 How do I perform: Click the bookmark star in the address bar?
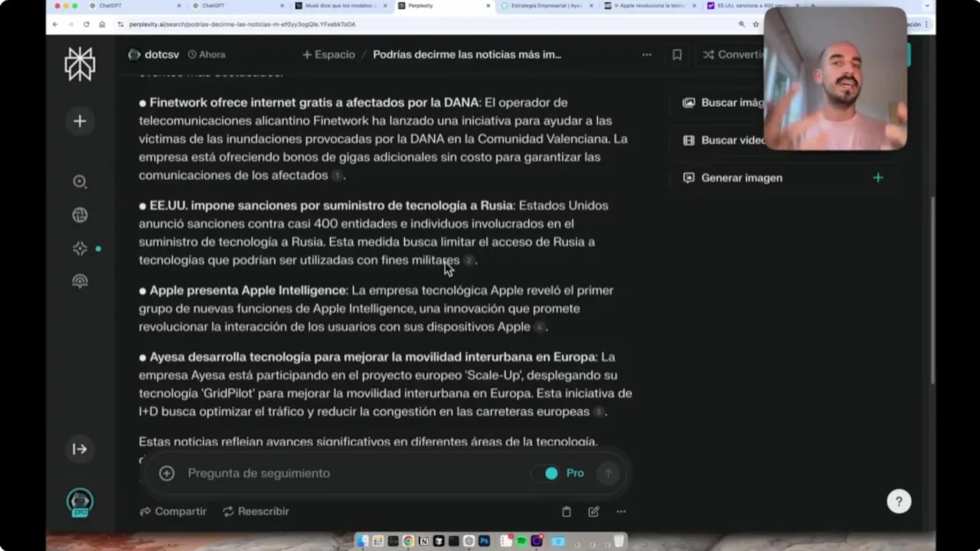(756, 24)
